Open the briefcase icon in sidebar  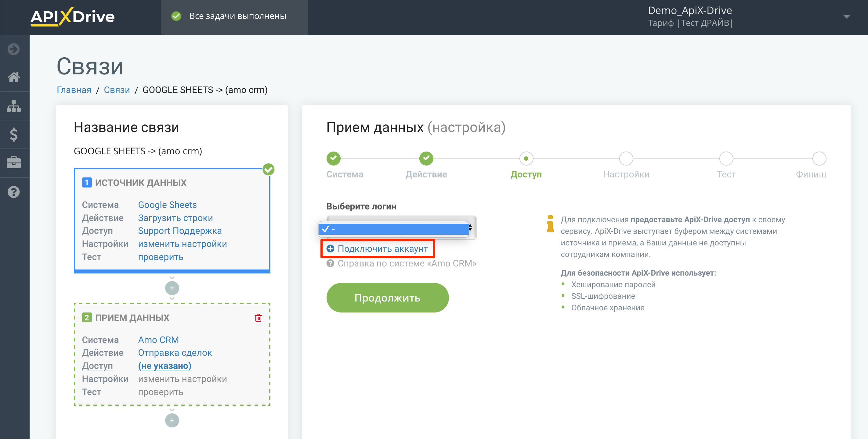(x=14, y=163)
